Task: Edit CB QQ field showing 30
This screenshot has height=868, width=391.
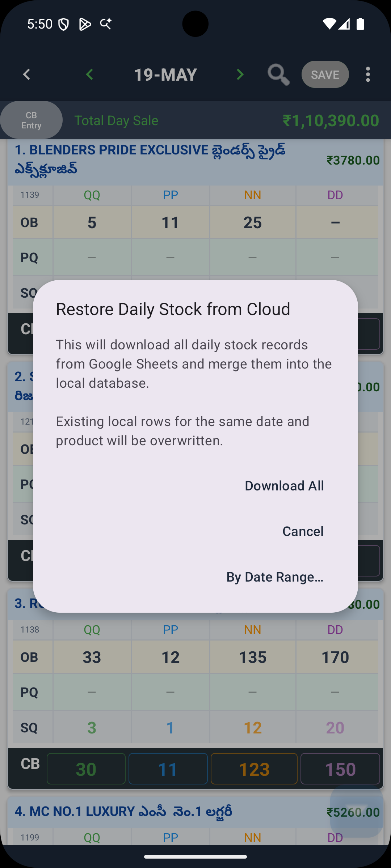Action: tap(86, 769)
